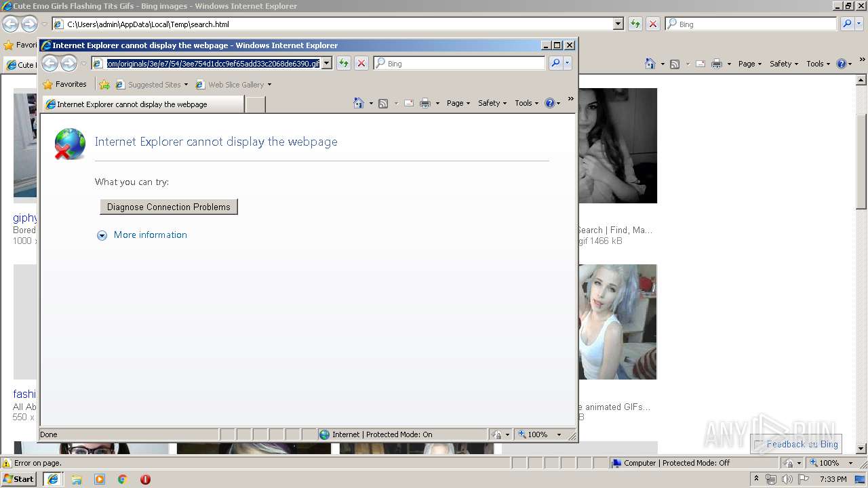Open Home page in front window toolbar
The height and width of the screenshot is (488, 868).
(359, 103)
